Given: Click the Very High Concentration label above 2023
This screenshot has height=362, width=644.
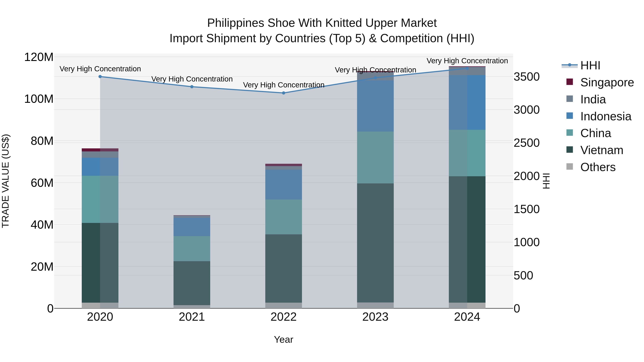Looking at the screenshot, I should tap(375, 70).
